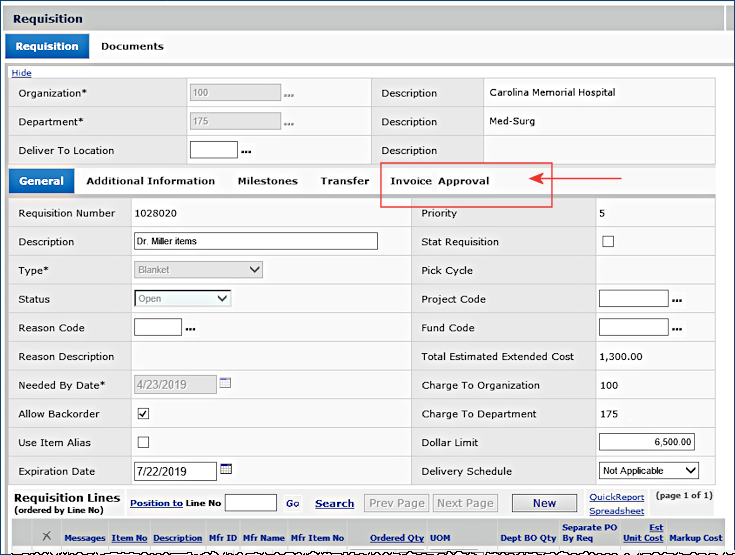Click the Dollar Limit input field

coord(647,442)
